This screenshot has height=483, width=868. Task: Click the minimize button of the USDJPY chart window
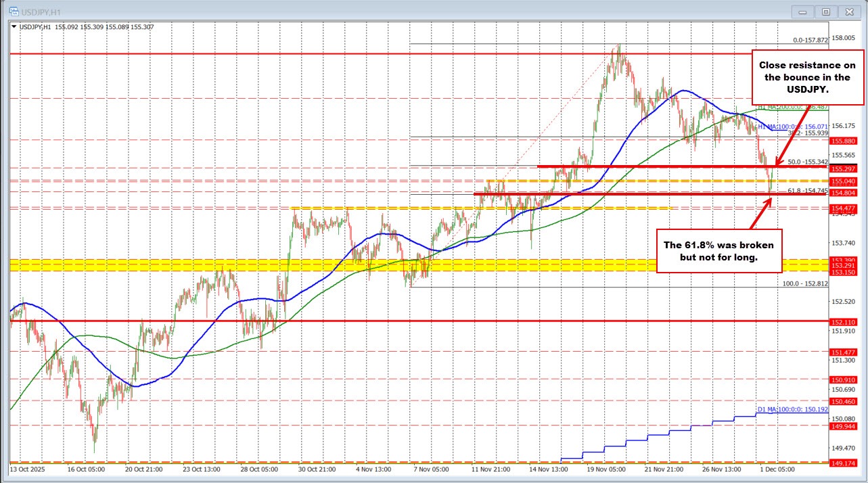801,11
